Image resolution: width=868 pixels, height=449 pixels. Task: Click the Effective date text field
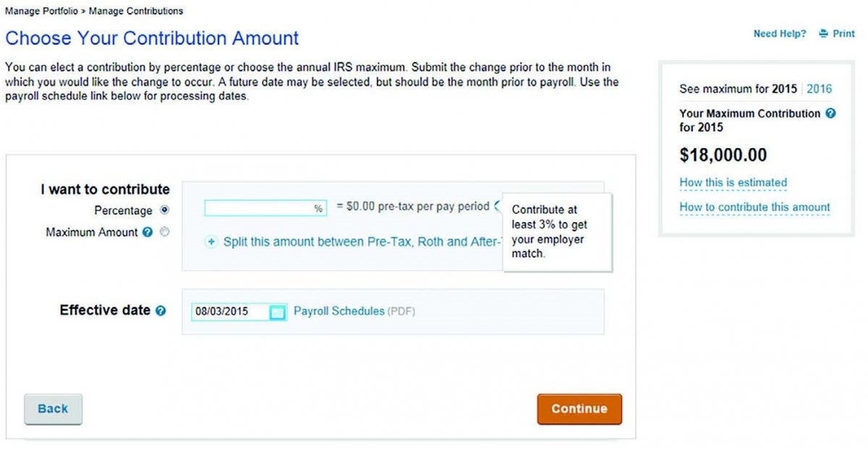(x=230, y=312)
